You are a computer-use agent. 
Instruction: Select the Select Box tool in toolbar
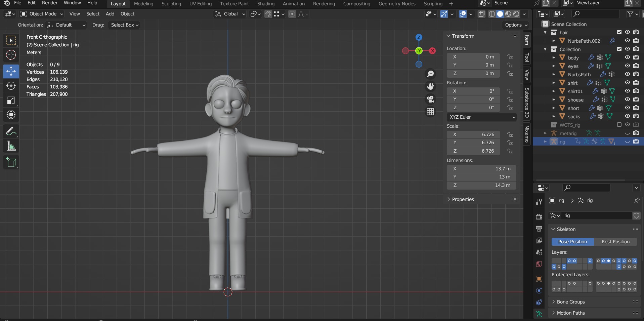pyautogui.click(x=11, y=40)
